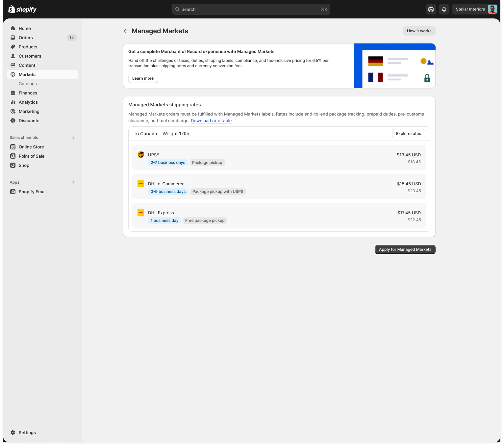Click the Point of Sale icon
Screen dimensions: 504x446
(13, 156)
